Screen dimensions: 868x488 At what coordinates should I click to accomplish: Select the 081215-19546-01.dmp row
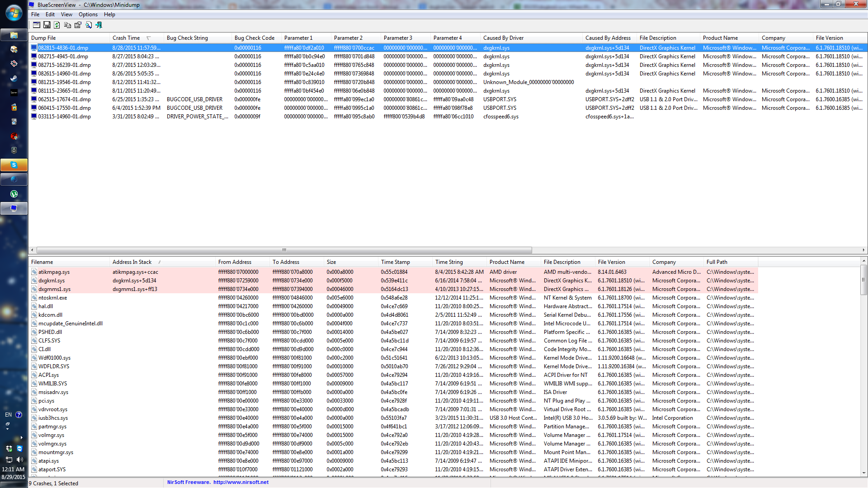448,82
